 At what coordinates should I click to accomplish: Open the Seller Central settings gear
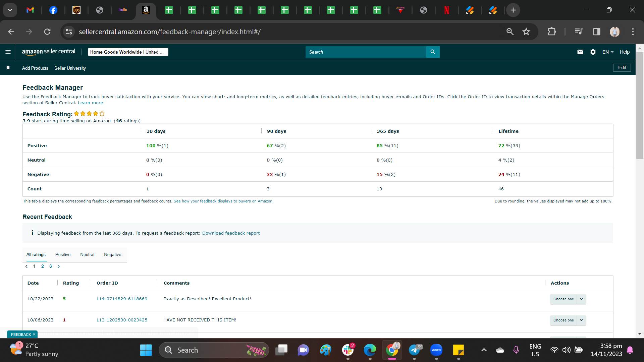593,52
